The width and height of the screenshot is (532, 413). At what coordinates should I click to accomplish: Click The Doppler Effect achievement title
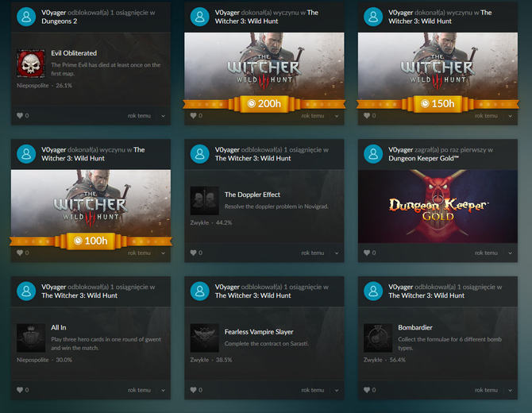(253, 195)
